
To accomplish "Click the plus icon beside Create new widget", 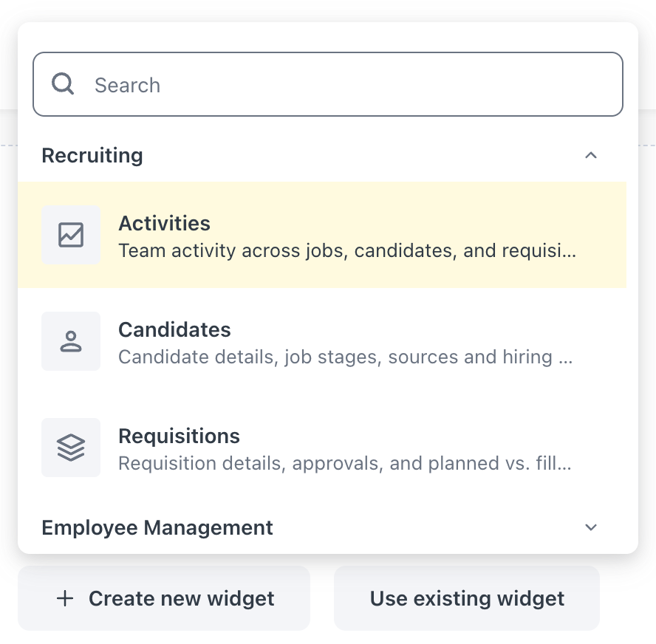I will click(x=65, y=598).
